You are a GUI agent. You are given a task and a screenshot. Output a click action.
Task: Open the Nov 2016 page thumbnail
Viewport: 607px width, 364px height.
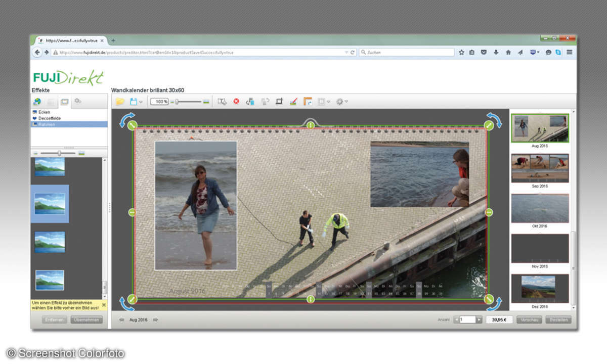(x=540, y=248)
